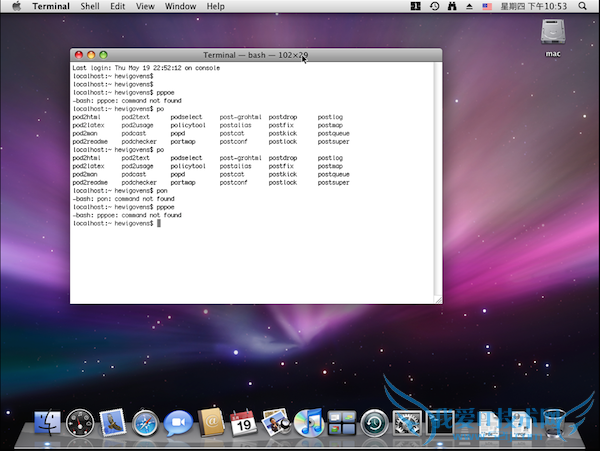600x451 pixels.
Task: Open iChat from the Dock
Action: pos(179,425)
